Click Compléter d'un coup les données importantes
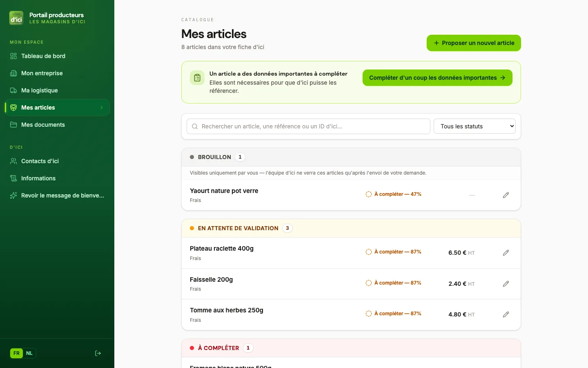Screen dimensions: 588x368 (x=437, y=78)
